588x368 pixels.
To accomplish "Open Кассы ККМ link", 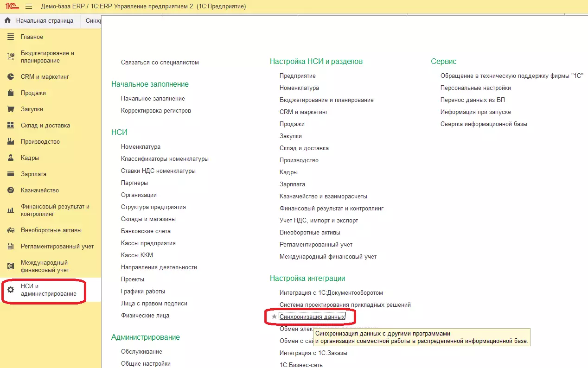I will pos(137,255).
